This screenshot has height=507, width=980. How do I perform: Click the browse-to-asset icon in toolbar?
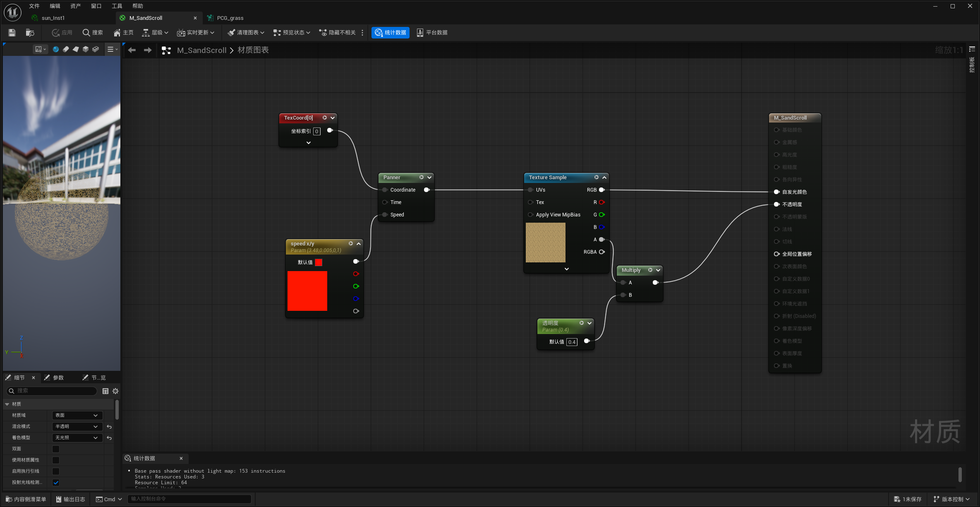30,33
